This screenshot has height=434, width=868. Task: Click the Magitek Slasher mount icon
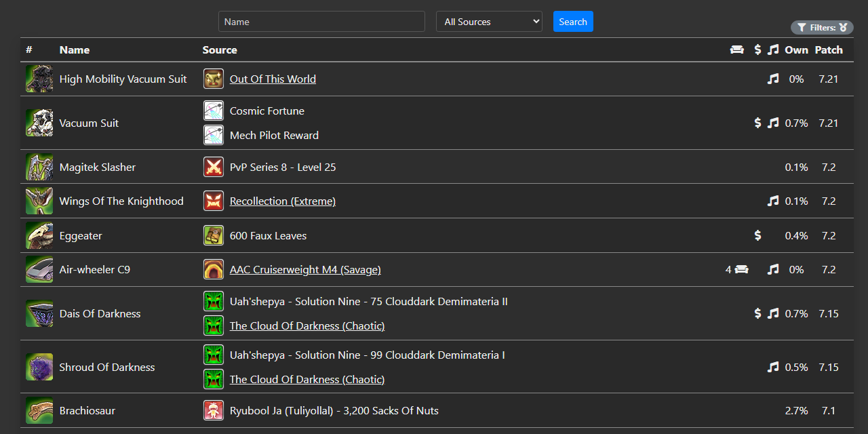pyautogui.click(x=39, y=167)
